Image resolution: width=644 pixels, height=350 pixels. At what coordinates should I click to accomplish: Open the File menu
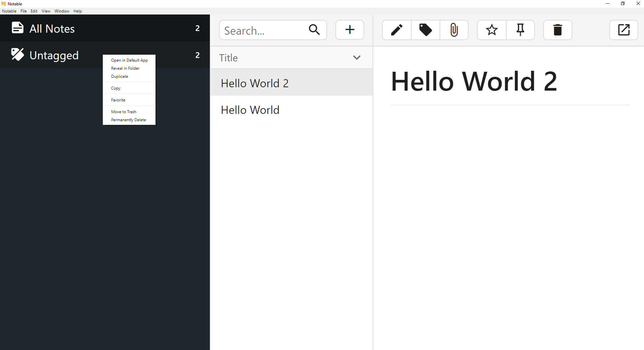(x=23, y=11)
